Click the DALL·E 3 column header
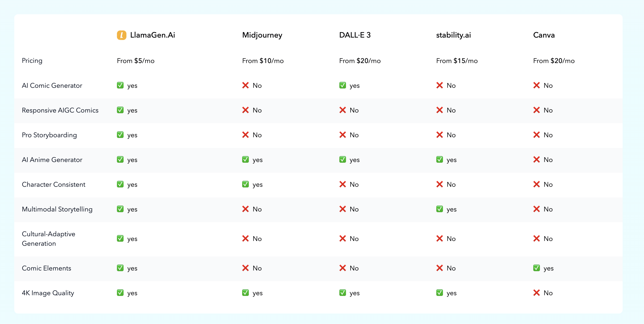644x324 pixels. [355, 35]
